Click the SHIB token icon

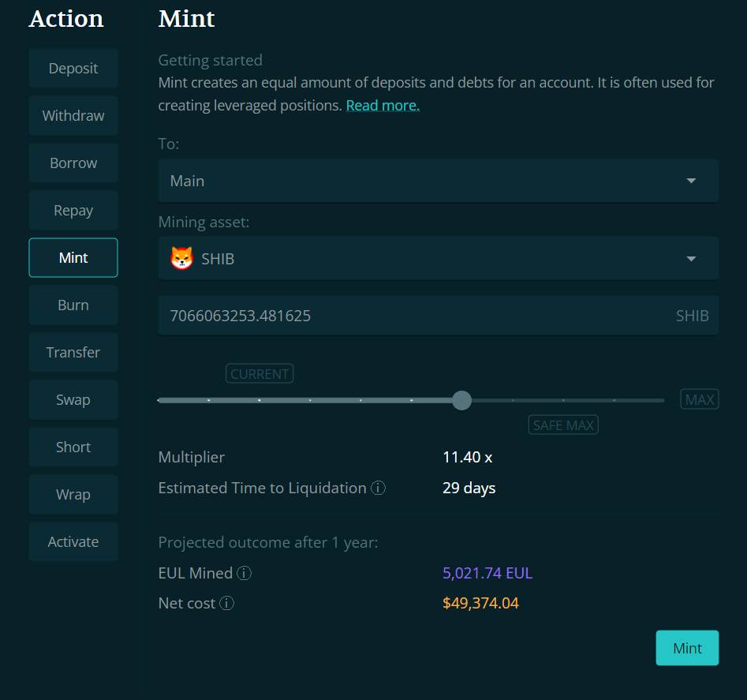coord(181,258)
